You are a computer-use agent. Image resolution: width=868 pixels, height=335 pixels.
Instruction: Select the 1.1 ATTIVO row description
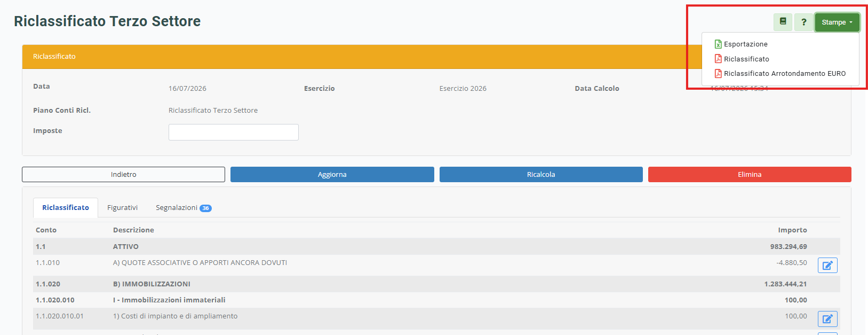pyautogui.click(x=126, y=246)
